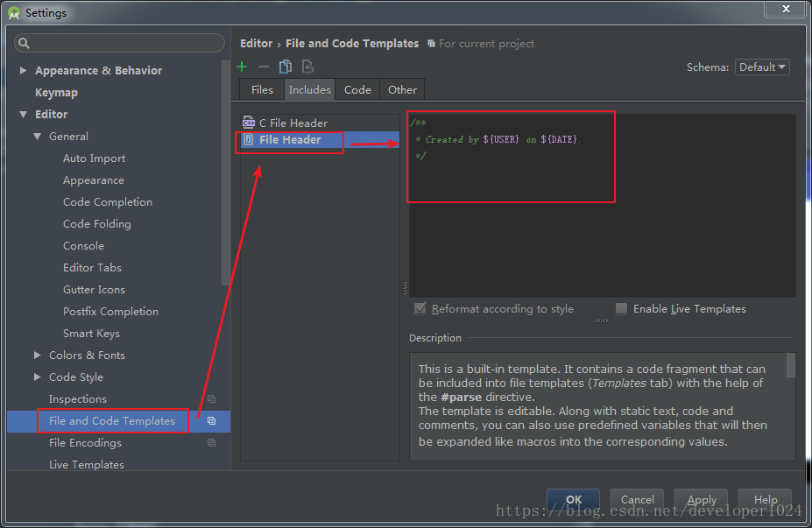Switch to the Includes tab
812x528 pixels.
[x=310, y=89]
